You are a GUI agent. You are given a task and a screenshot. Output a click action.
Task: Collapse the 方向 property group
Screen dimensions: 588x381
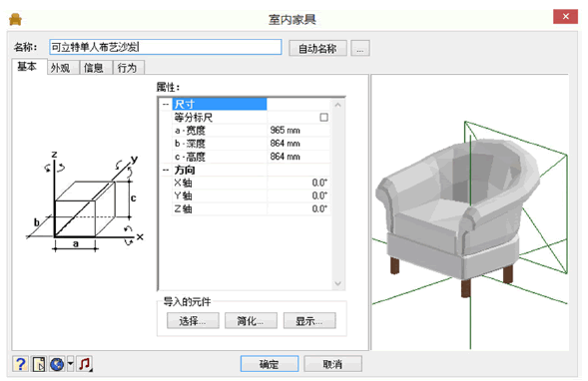166,170
